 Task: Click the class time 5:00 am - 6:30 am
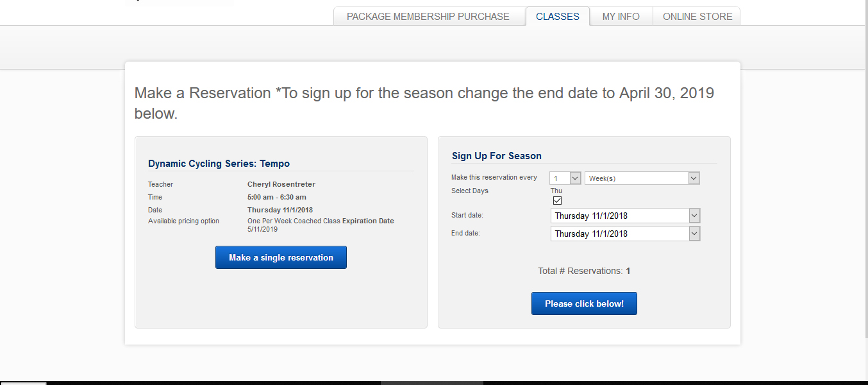coord(276,197)
